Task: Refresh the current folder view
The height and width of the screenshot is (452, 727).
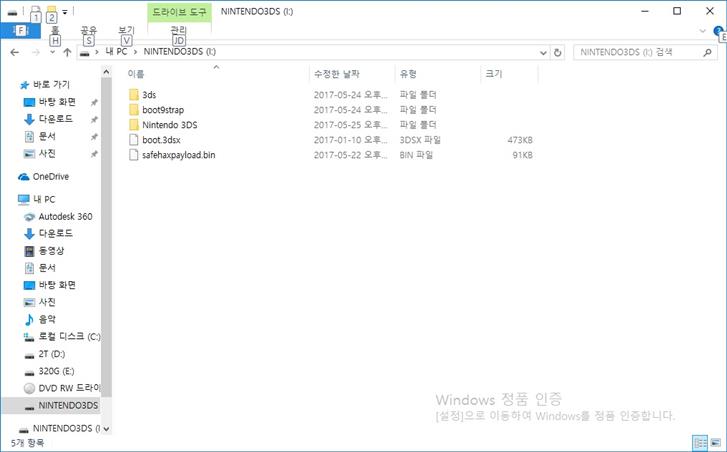Action: point(558,52)
